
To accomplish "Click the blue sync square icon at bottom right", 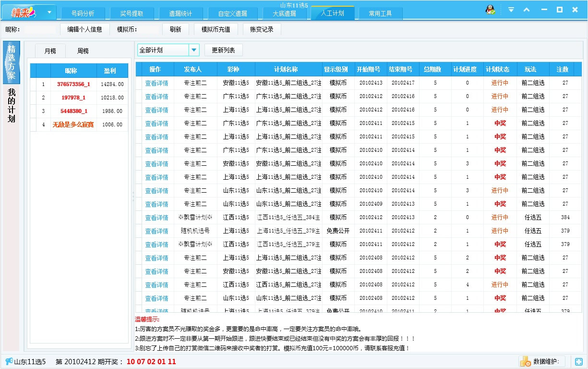I will tap(578, 361).
